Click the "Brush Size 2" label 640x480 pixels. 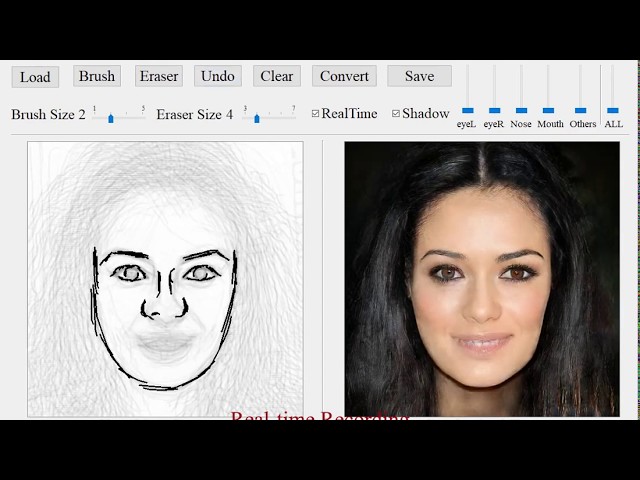[48, 114]
